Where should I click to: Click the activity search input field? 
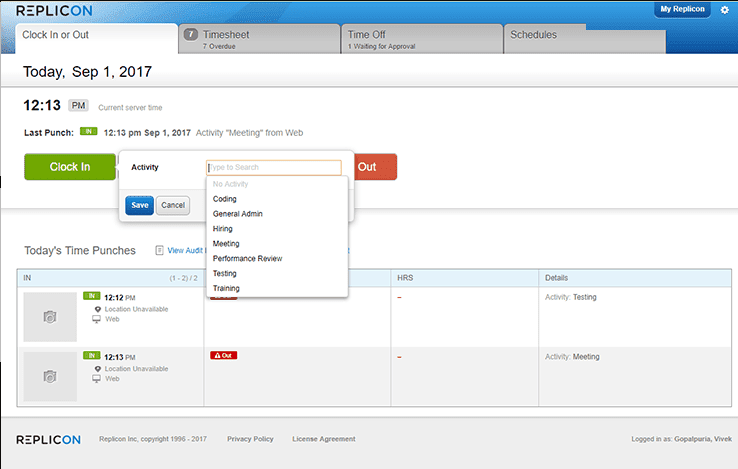(x=273, y=168)
